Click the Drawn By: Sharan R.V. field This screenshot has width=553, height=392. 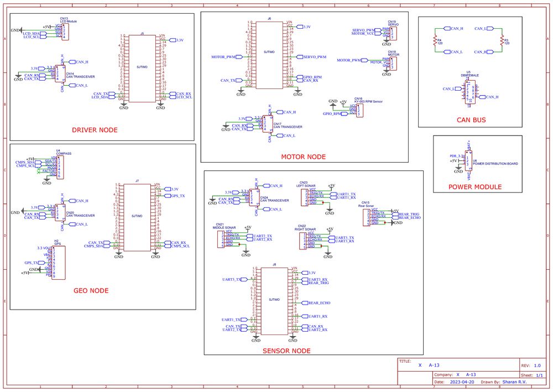click(x=504, y=382)
